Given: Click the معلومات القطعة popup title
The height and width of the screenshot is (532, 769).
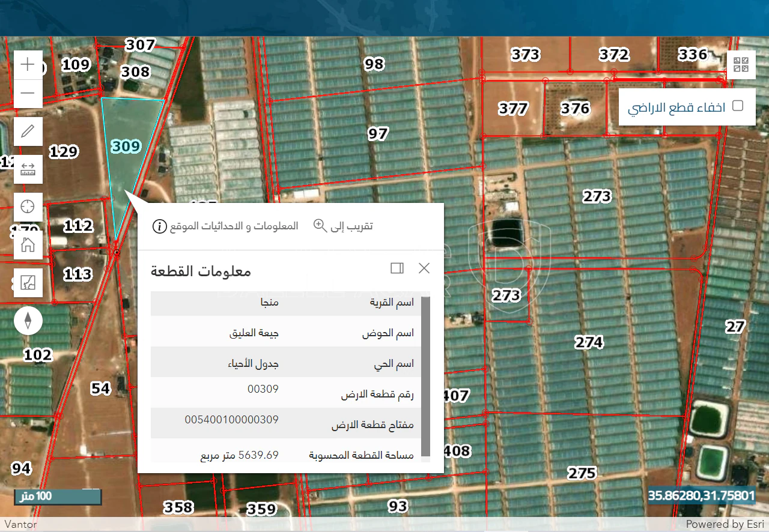Looking at the screenshot, I should pos(201,271).
